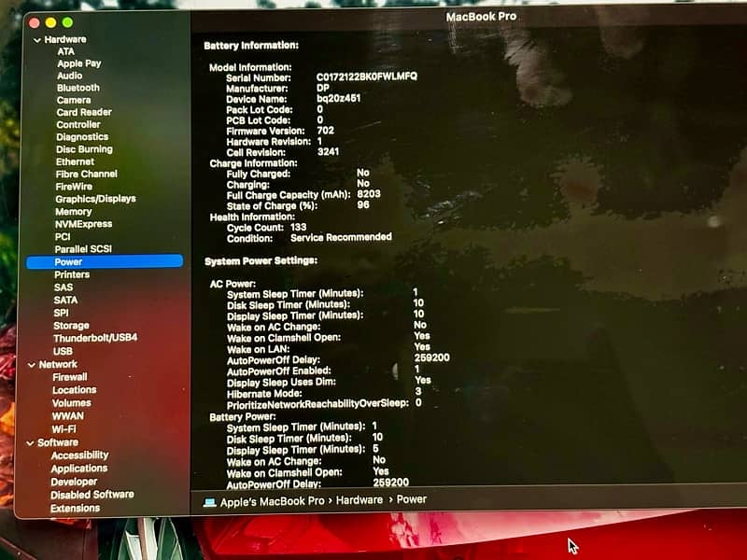Click the device name bq20z451
747x560 pixels.
(338, 98)
